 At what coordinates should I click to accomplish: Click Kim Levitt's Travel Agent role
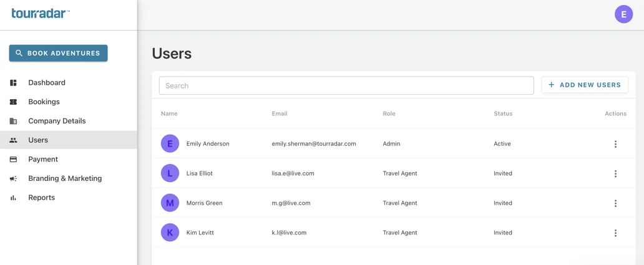[x=400, y=233]
